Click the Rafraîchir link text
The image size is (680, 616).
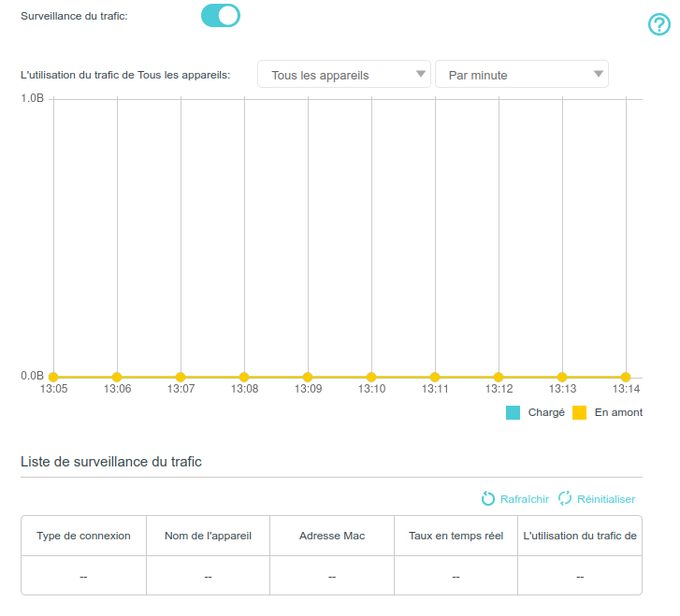pos(524,499)
